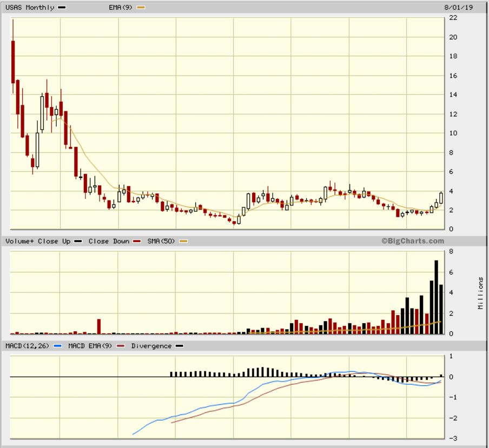The height and width of the screenshot is (448, 489).
Task: Click the 22 price axis label
Action: tap(453, 18)
